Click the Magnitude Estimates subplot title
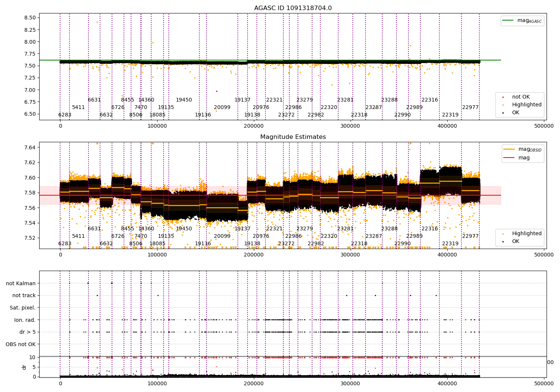The width and height of the screenshot is (560, 392). tap(293, 137)
